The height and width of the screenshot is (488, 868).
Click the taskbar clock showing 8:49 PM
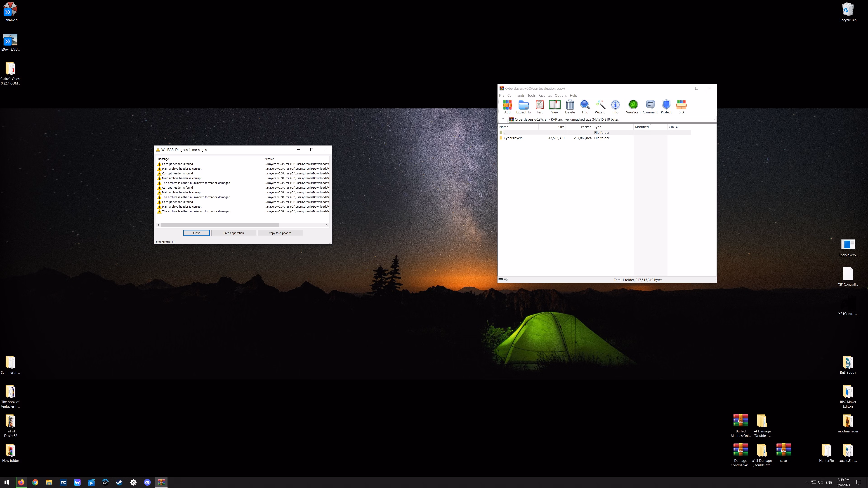coord(843,482)
